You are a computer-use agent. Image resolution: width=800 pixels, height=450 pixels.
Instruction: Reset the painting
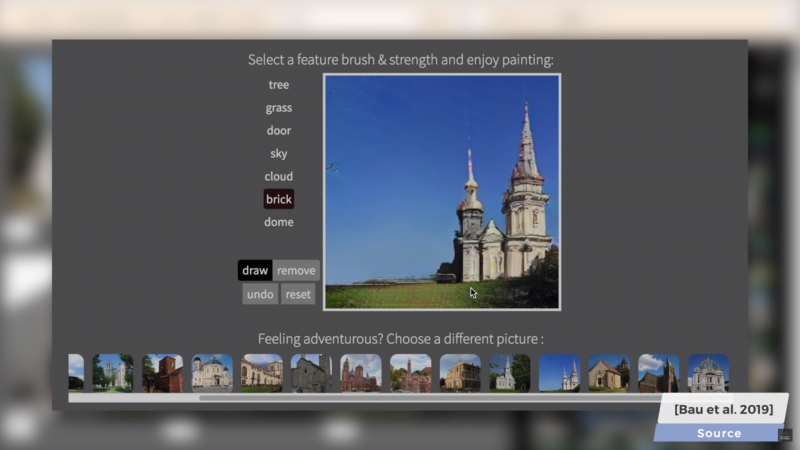coord(297,294)
